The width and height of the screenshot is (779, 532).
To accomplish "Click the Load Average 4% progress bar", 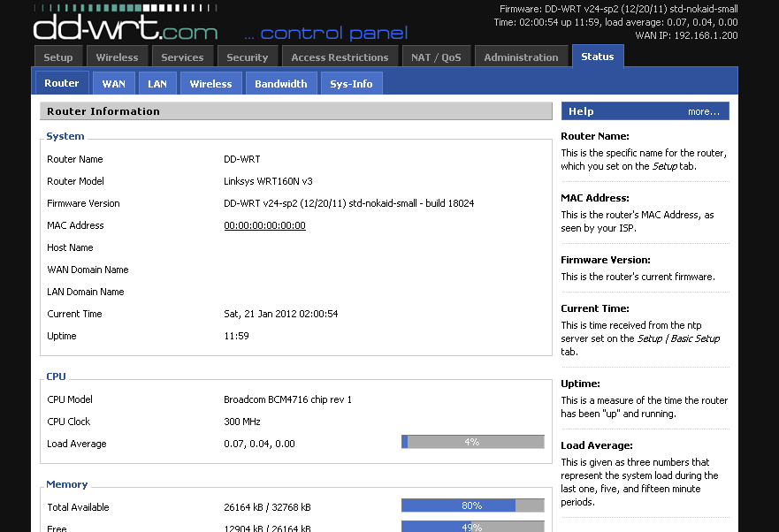I will click(473, 442).
